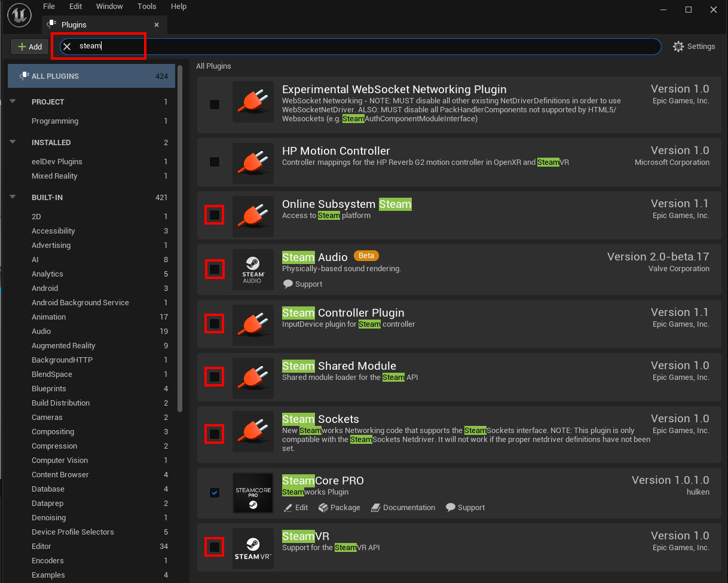Uncheck the SteamCore PRO plugin checkbox
Screen dimensions: 728x583
215,493
